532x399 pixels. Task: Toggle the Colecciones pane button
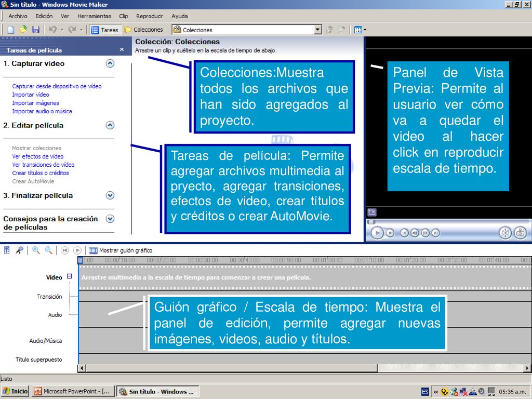144,30
